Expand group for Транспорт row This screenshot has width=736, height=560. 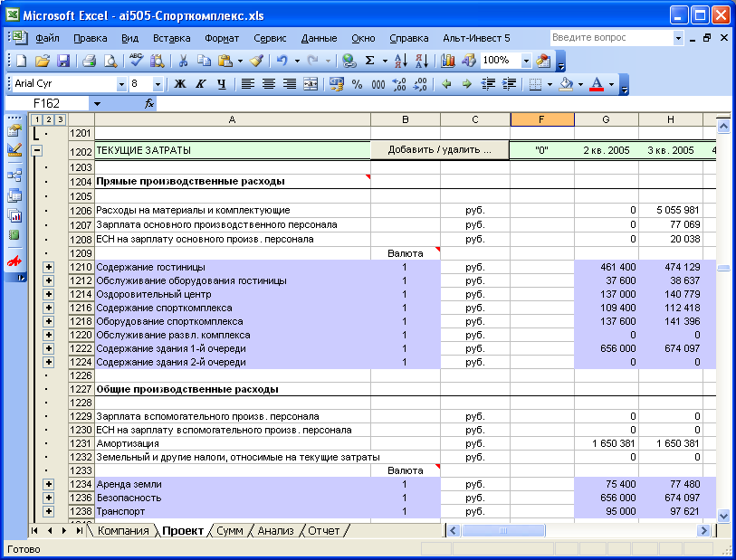click(48, 511)
